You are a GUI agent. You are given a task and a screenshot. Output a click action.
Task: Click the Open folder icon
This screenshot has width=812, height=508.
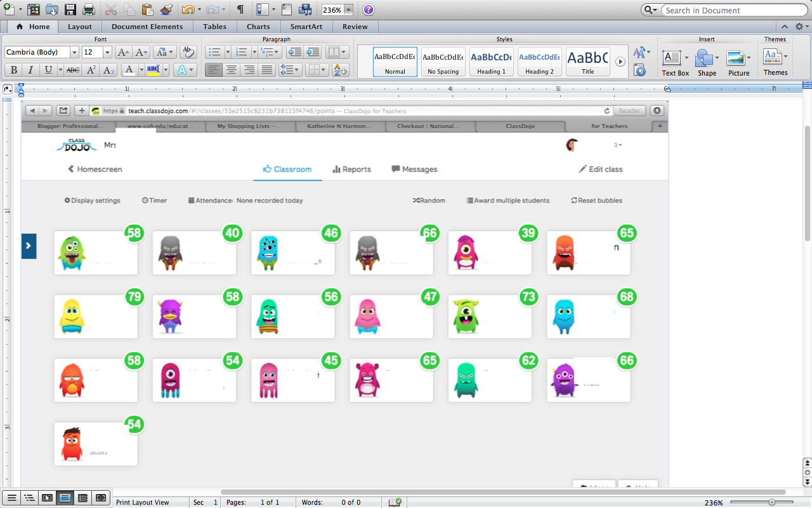(x=52, y=10)
